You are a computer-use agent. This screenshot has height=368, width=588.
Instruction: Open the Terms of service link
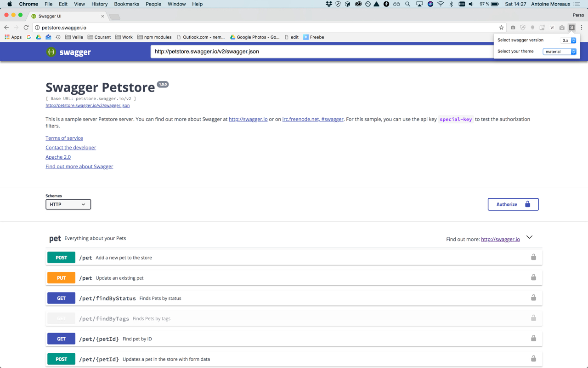pos(64,138)
